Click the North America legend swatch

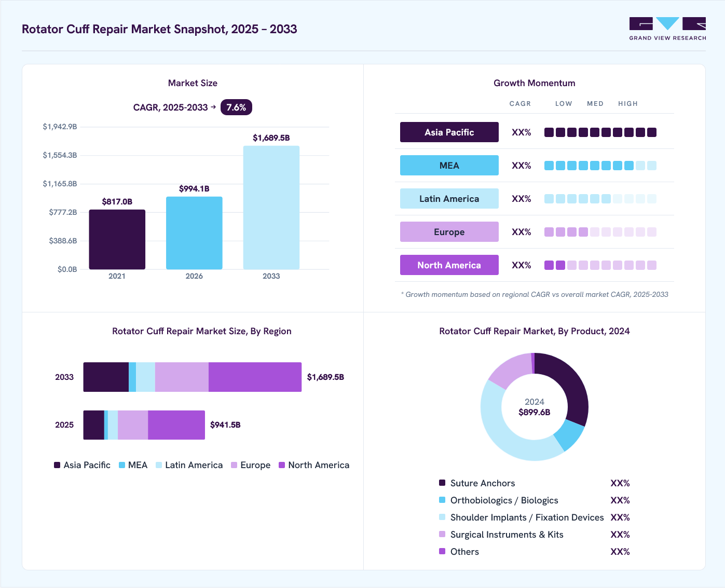click(282, 465)
